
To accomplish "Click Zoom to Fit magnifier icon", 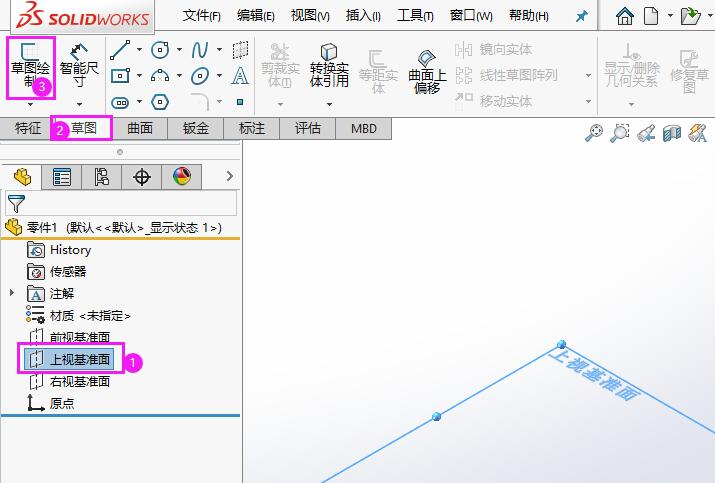I will [x=594, y=133].
